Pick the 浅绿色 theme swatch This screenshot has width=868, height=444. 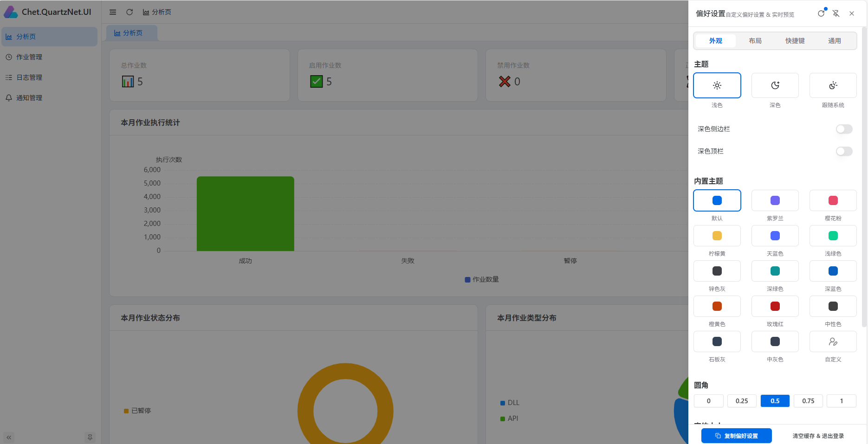[x=833, y=236]
